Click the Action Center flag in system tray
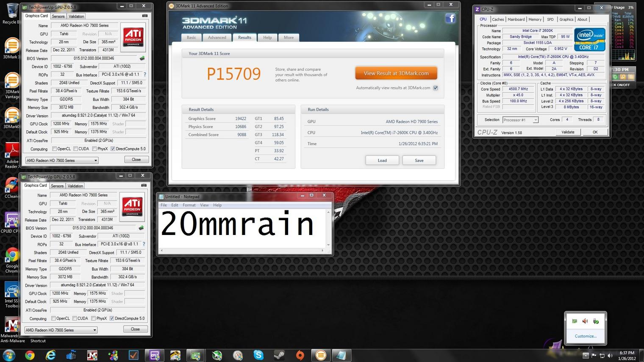 pyautogui.click(x=594, y=355)
